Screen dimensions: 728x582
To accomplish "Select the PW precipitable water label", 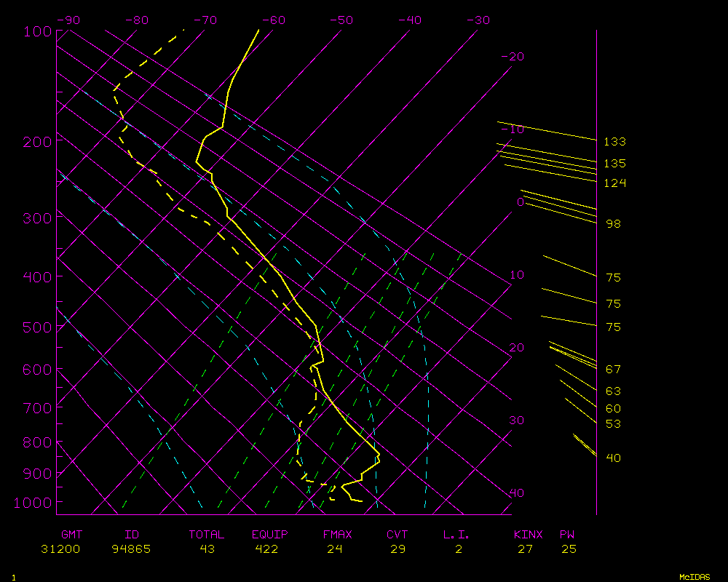I will (x=567, y=535).
